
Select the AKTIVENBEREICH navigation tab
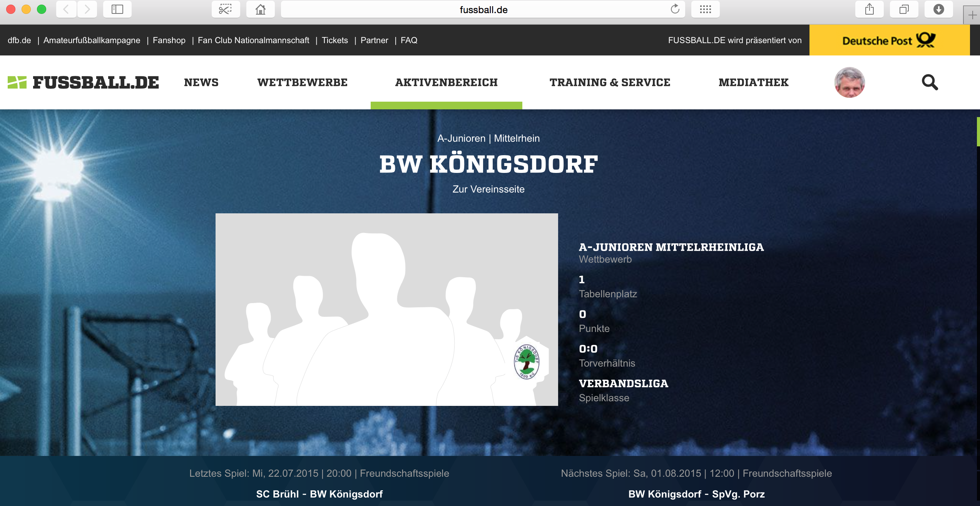click(x=446, y=82)
